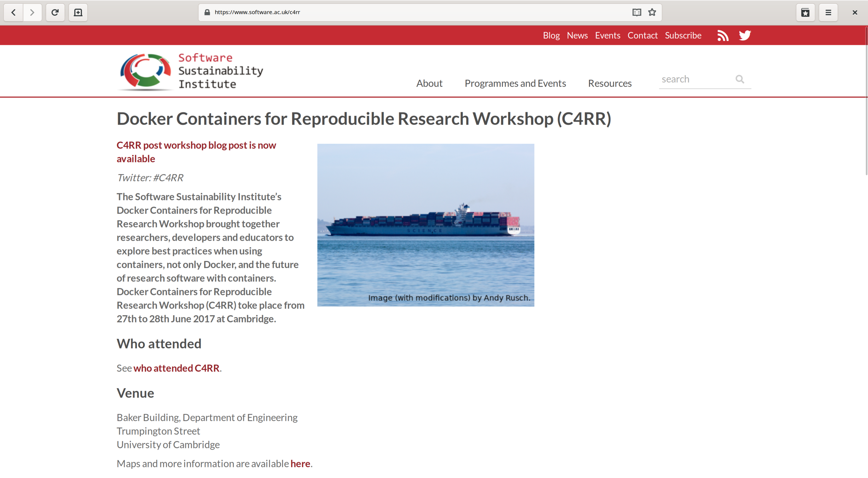Follow the who attended C4RR link

point(176,368)
